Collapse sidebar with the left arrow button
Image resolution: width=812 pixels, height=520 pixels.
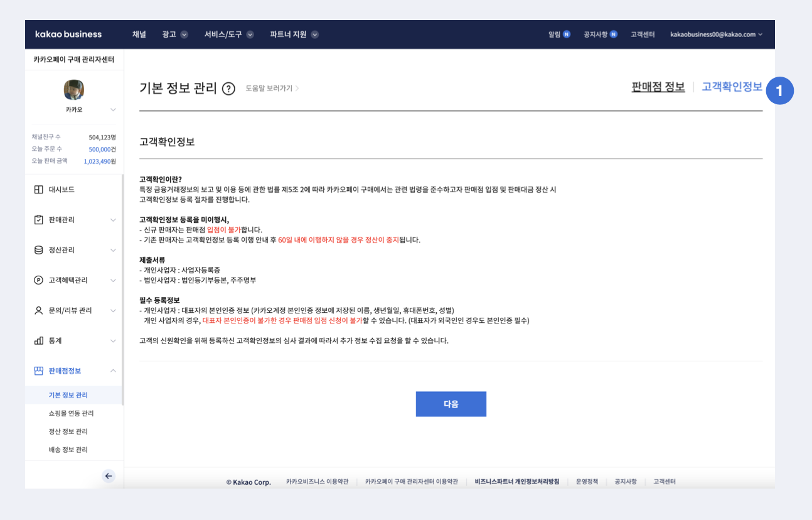pos(109,476)
